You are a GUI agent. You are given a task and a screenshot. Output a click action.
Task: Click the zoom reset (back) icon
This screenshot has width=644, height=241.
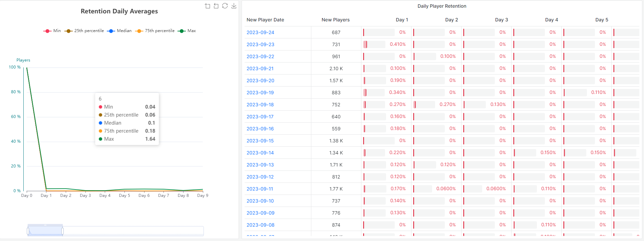[x=216, y=6]
